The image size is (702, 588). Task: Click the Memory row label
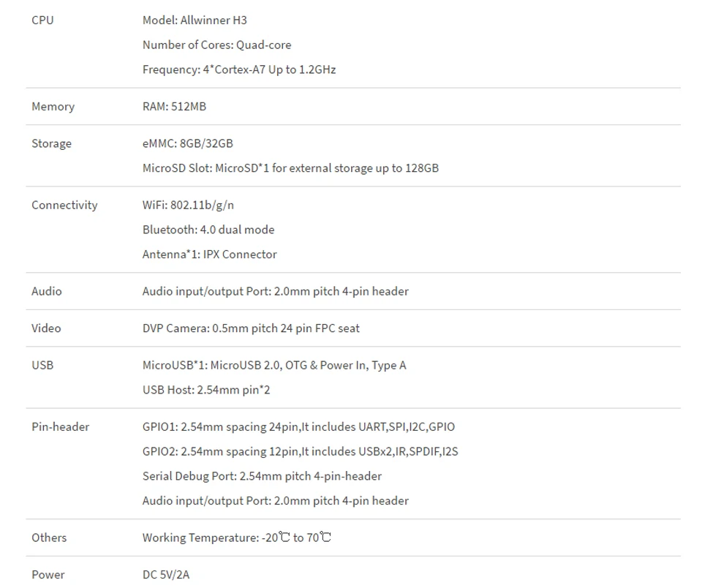pyautogui.click(x=53, y=107)
